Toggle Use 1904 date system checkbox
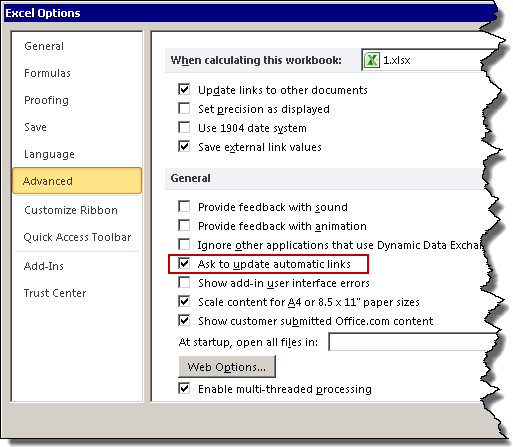This screenshot has height=447, width=513. (184, 127)
